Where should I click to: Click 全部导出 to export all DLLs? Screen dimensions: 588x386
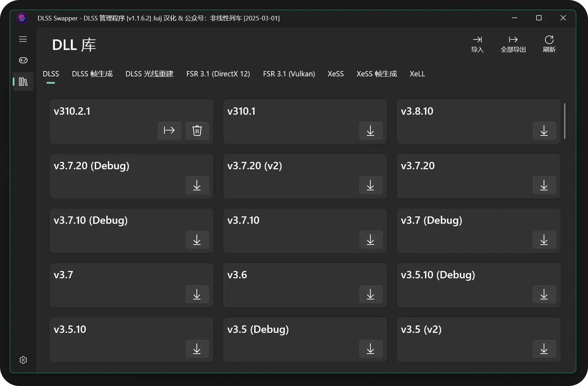(513, 44)
